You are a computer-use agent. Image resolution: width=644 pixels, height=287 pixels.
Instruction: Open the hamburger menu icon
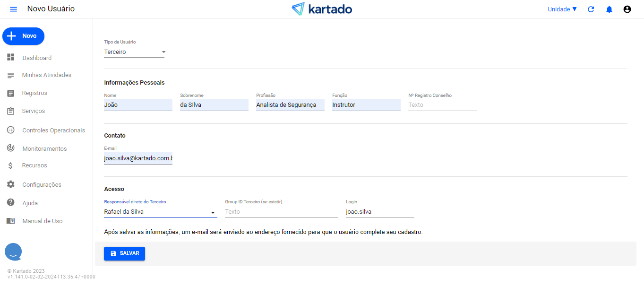pos(13,9)
